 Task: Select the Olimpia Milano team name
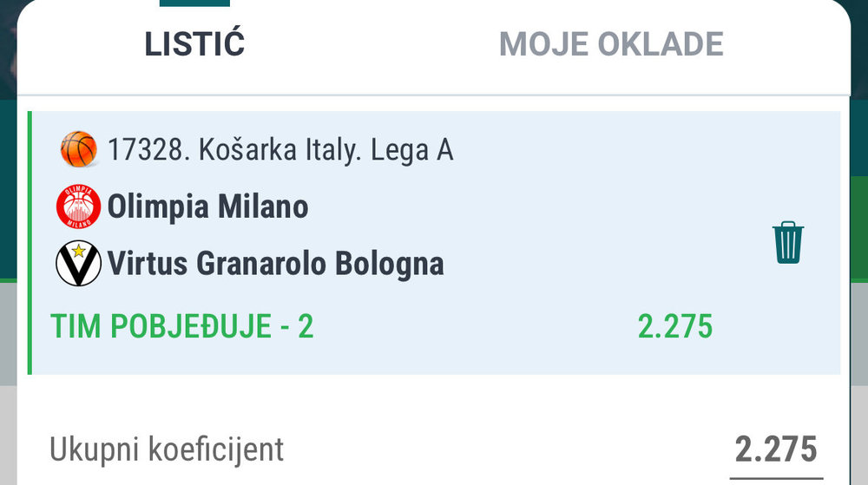pyautogui.click(x=207, y=208)
